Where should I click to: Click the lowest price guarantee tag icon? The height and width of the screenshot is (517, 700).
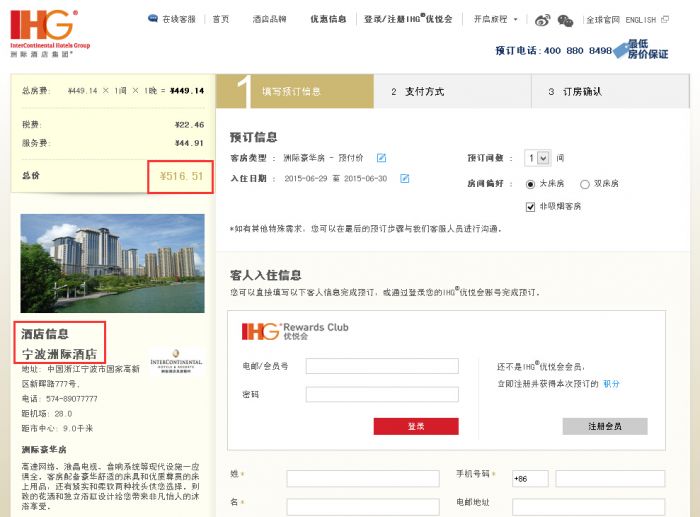point(621,50)
